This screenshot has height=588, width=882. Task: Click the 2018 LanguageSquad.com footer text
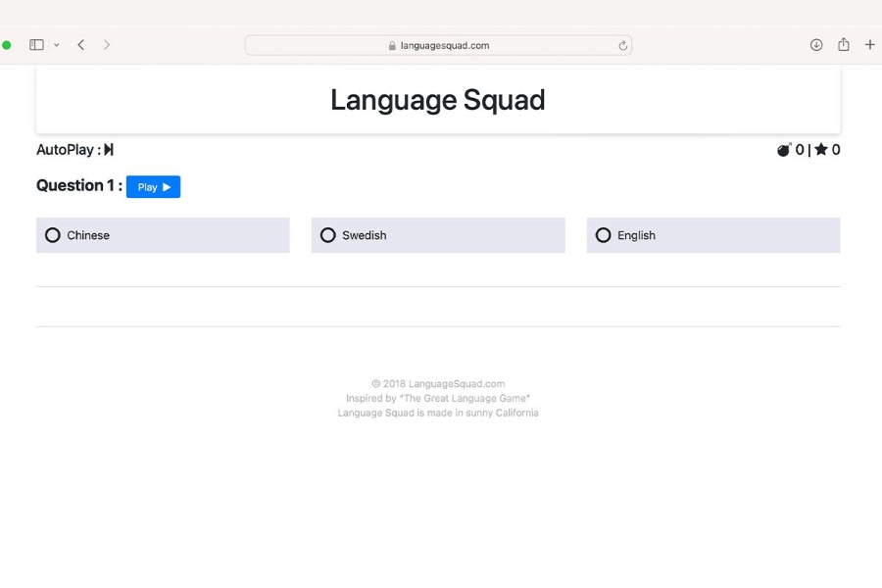click(x=438, y=384)
